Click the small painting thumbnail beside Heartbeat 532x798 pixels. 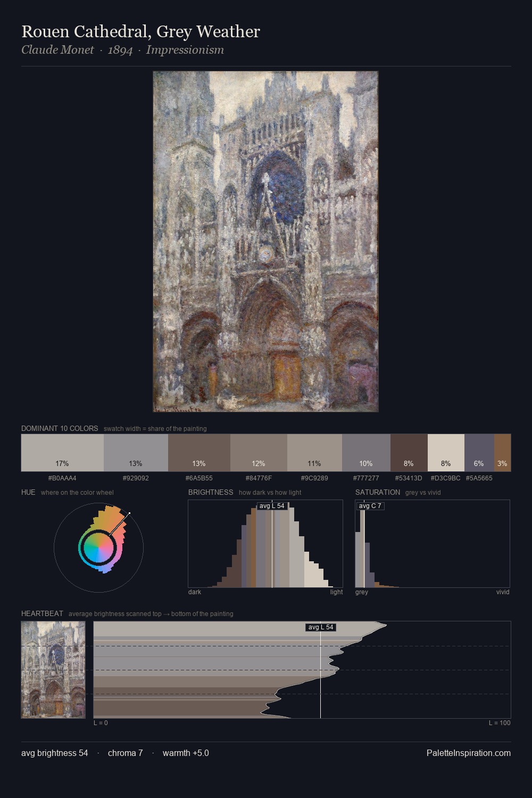pyautogui.click(x=53, y=670)
